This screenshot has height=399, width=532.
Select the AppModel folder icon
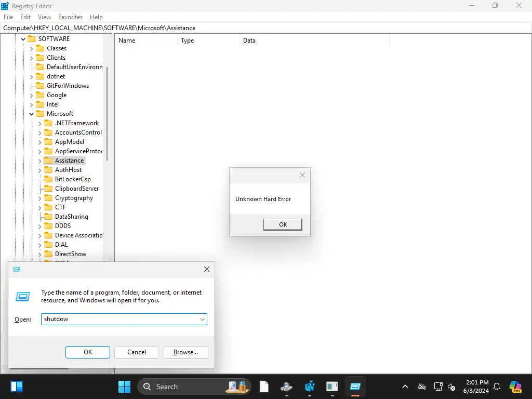(x=48, y=141)
